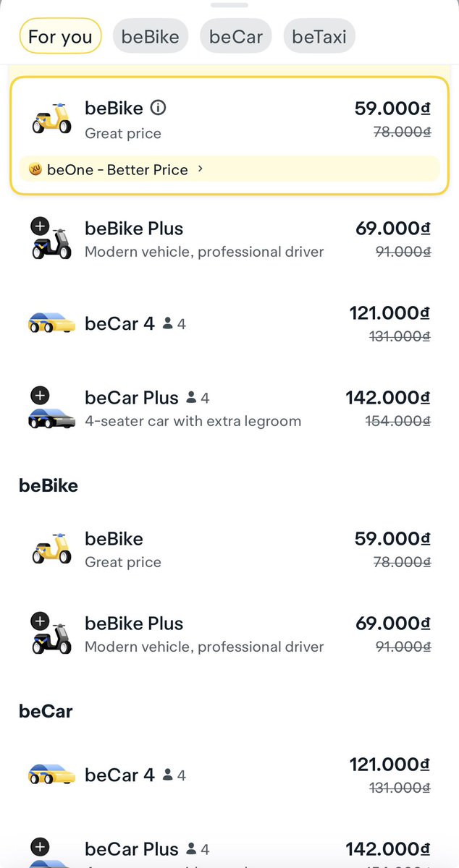The image size is (459, 868).
Task: Tap the yellow car icon for beCar 4 in For you
Action: pyautogui.click(x=51, y=323)
